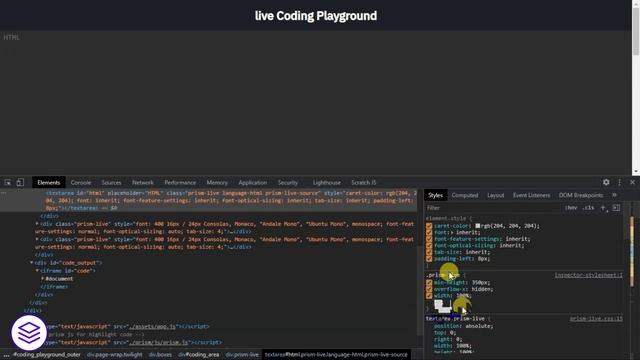Switch to the Console tab
Viewport: 640px width, 360px height.
pyautogui.click(x=81, y=182)
